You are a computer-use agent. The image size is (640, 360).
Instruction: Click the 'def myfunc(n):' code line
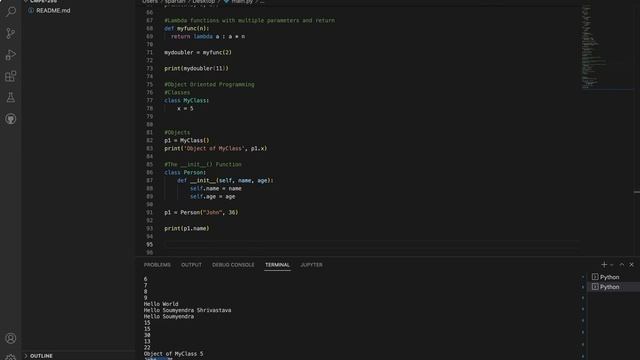(187, 28)
